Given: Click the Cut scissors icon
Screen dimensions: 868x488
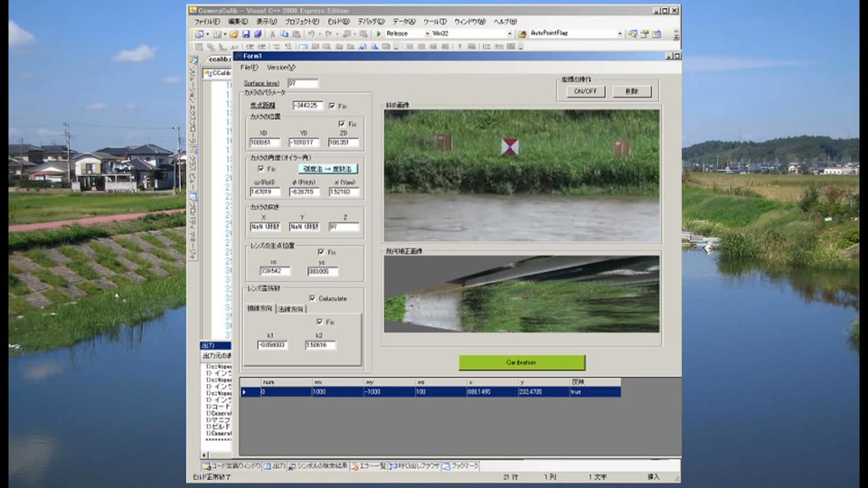Looking at the screenshot, I should coord(273,33).
